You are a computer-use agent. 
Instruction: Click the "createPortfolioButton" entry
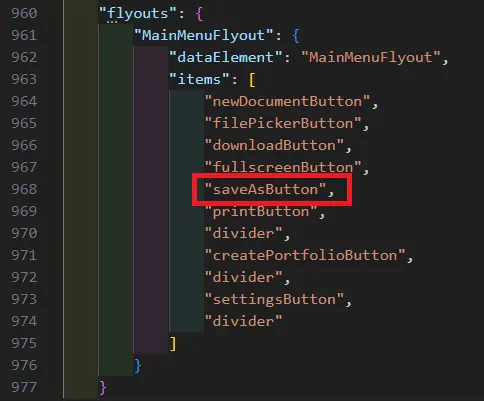point(305,255)
